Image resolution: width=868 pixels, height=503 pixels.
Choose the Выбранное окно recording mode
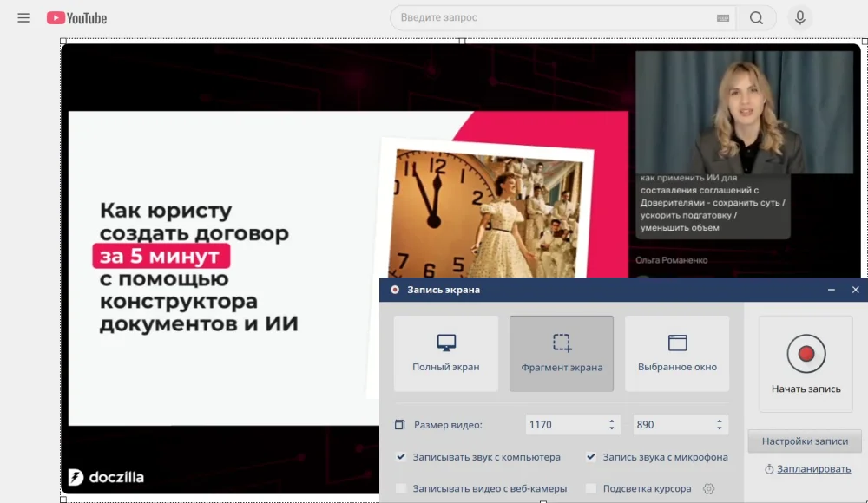[x=677, y=352]
